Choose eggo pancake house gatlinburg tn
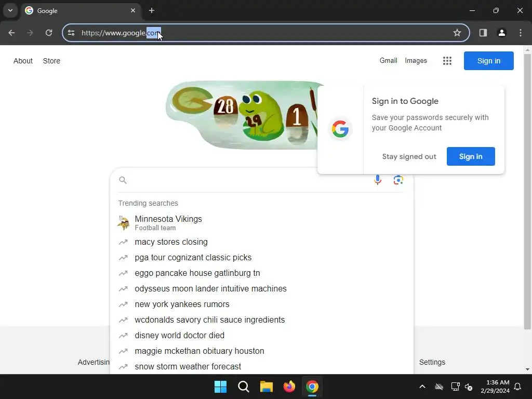The height and width of the screenshot is (399, 532). click(x=262, y=273)
